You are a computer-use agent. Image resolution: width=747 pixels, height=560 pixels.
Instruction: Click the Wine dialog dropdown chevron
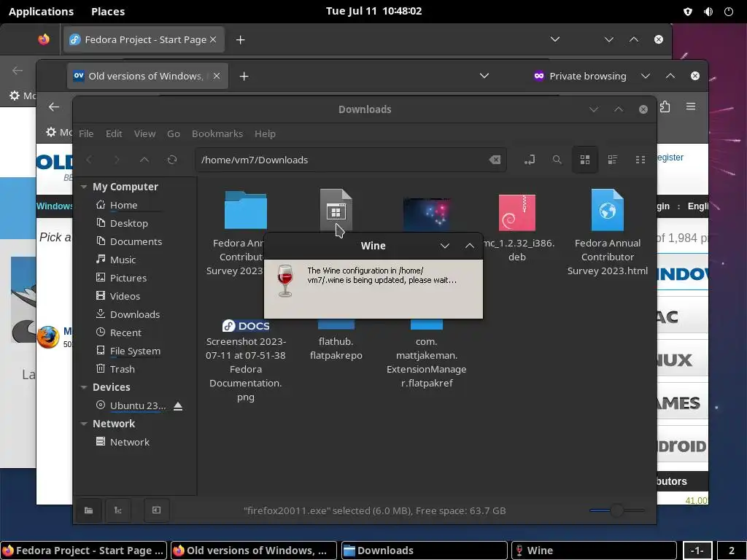tap(445, 246)
